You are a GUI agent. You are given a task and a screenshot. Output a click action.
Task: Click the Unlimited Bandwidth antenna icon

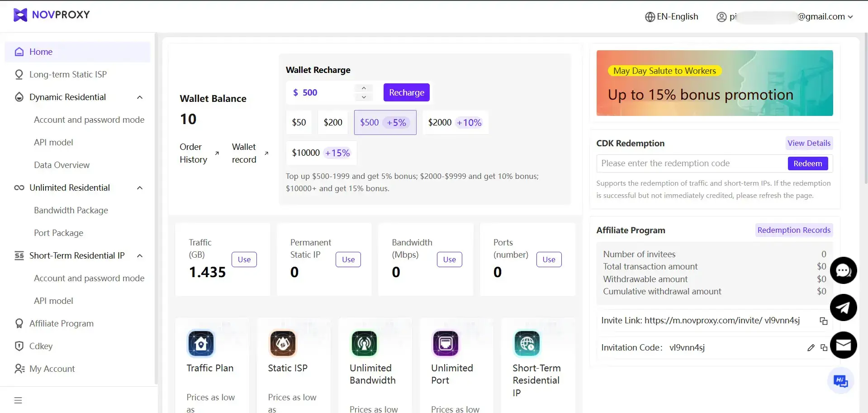(x=364, y=344)
